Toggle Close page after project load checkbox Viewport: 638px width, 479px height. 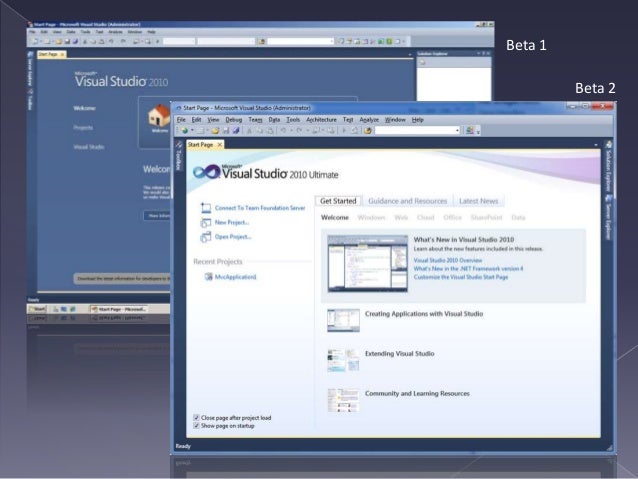(196, 418)
